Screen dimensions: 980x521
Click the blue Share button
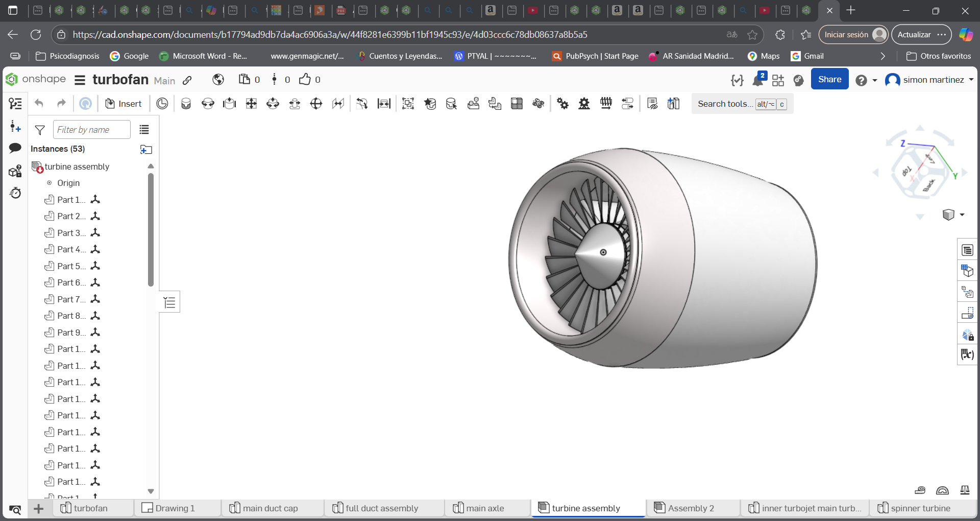click(829, 79)
